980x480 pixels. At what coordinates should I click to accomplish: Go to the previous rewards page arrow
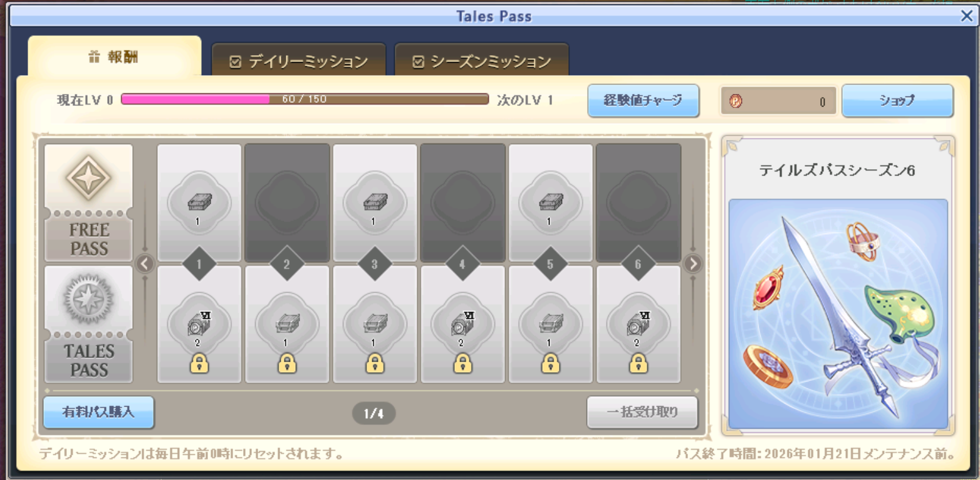click(145, 264)
